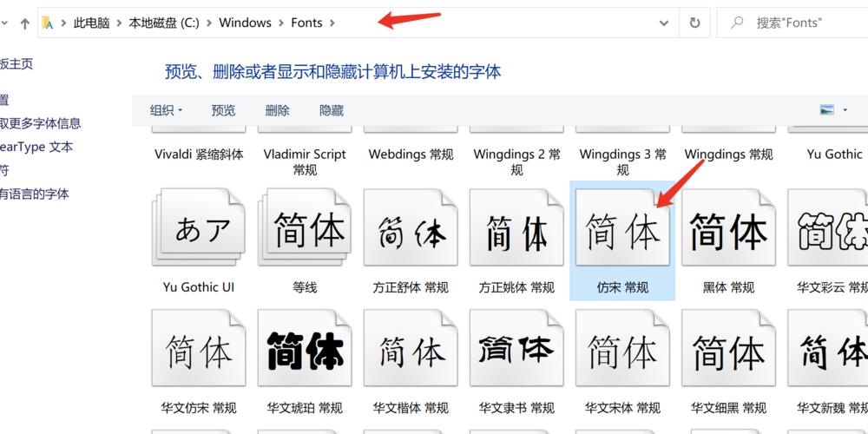Viewport: 868px width, 434px height.
Task: Open the ClearType 文本 sidebar link
Action: pos(36,148)
